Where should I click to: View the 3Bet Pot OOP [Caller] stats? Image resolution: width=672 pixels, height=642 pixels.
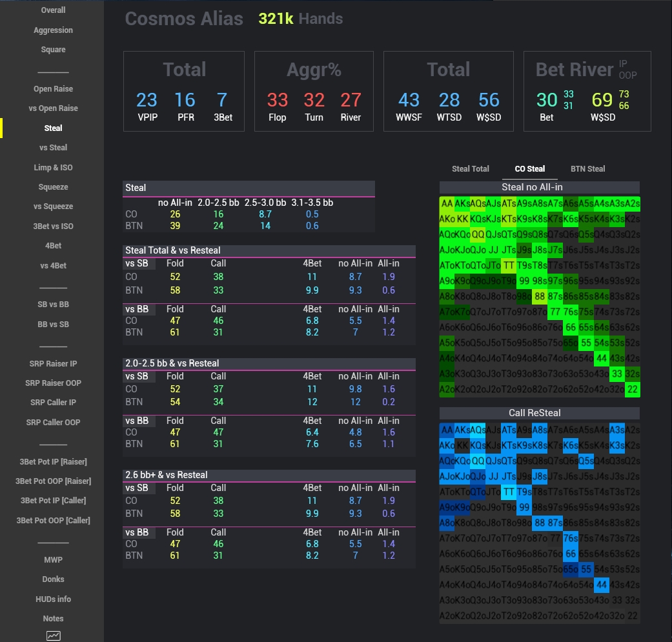(x=53, y=520)
